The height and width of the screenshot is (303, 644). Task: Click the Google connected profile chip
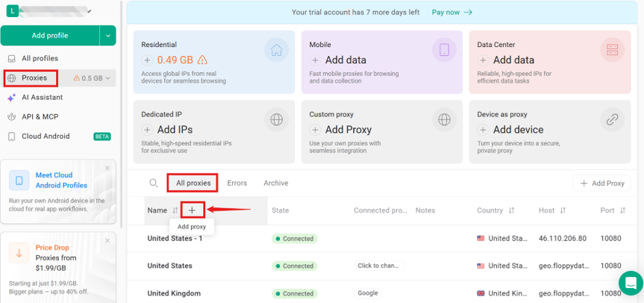click(x=368, y=293)
